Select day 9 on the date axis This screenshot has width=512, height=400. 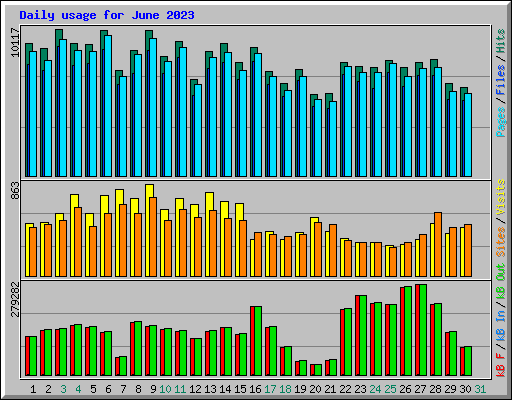[153, 389]
